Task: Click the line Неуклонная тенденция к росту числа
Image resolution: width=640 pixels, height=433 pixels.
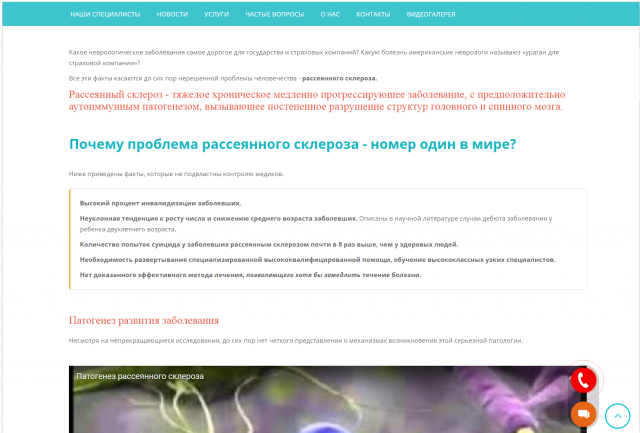Action: click(x=316, y=224)
